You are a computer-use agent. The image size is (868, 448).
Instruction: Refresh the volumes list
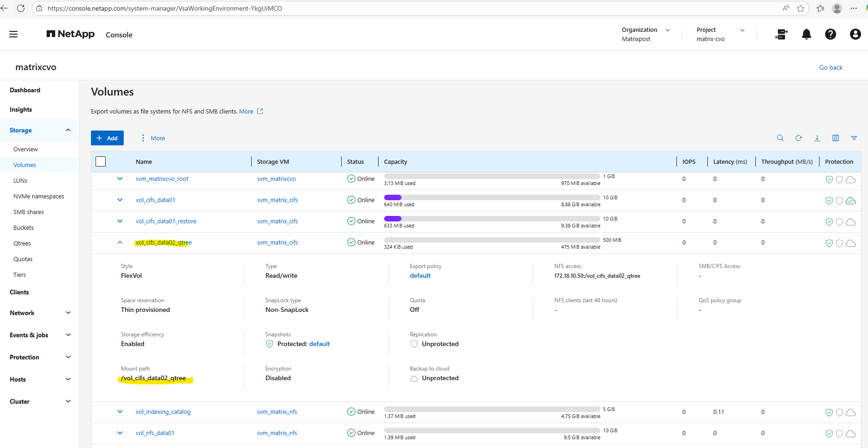click(799, 138)
